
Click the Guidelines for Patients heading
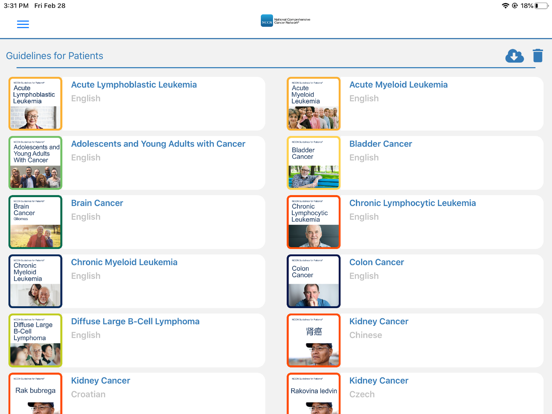tap(54, 56)
